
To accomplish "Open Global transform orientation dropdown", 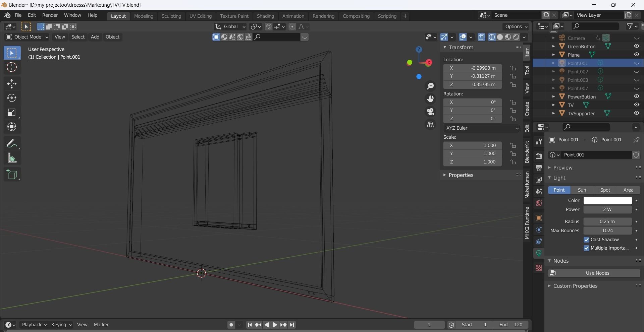I will (x=230, y=27).
